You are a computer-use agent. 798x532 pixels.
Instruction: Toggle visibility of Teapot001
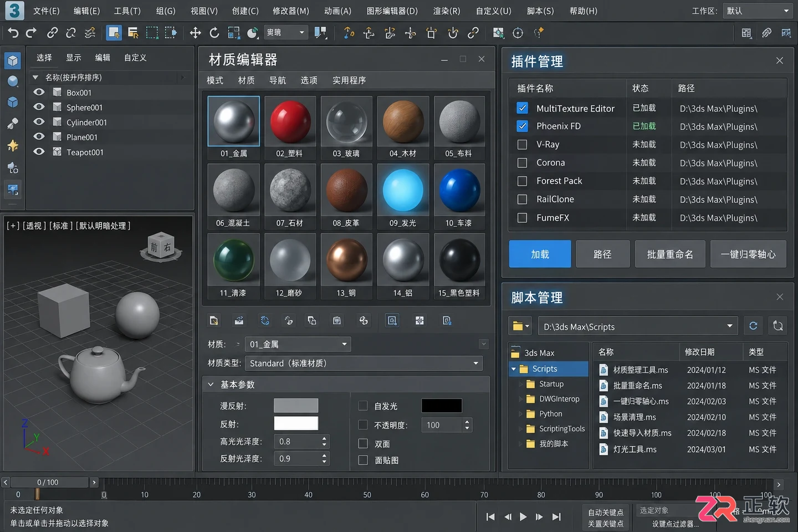(39, 151)
